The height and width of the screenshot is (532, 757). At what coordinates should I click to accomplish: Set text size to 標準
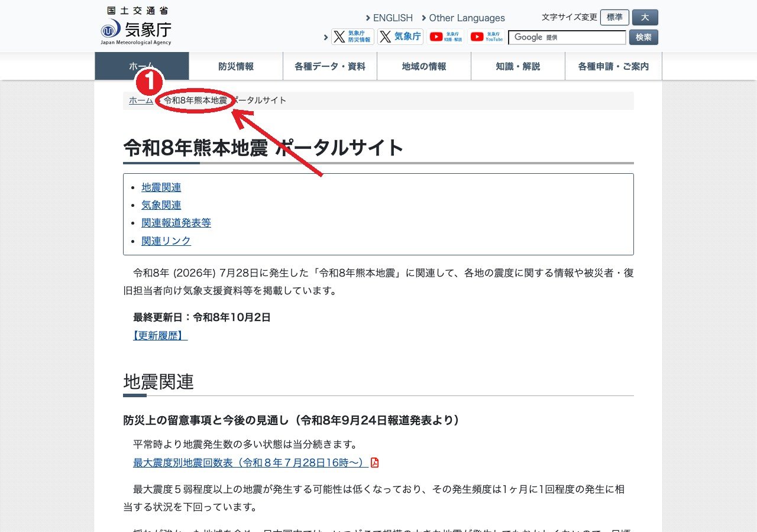tap(614, 17)
